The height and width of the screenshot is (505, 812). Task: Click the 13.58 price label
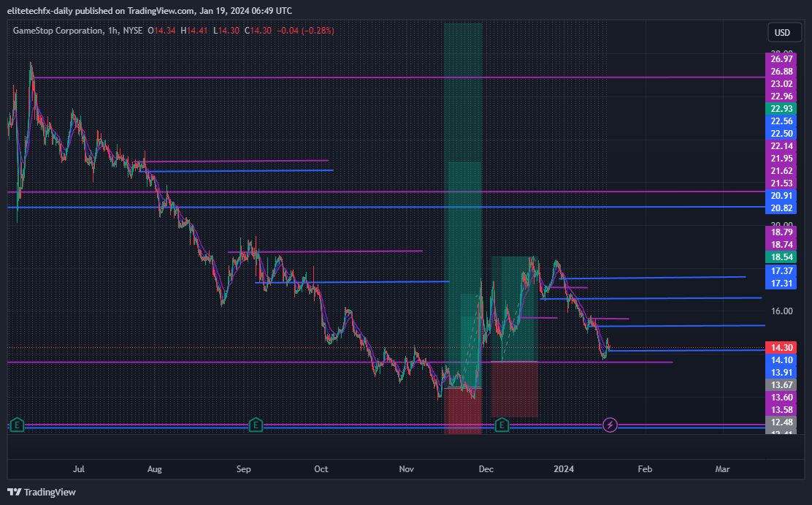[x=781, y=410]
